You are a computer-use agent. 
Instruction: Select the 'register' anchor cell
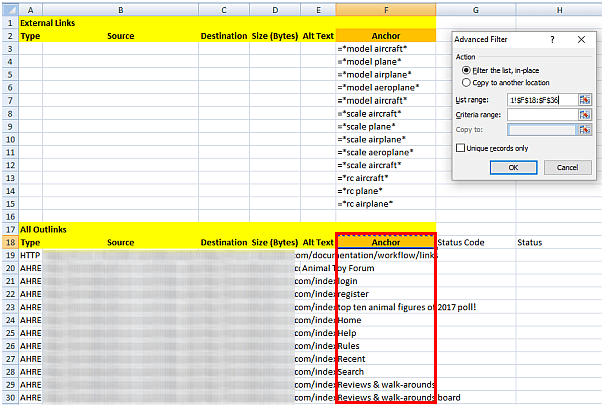(386, 294)
